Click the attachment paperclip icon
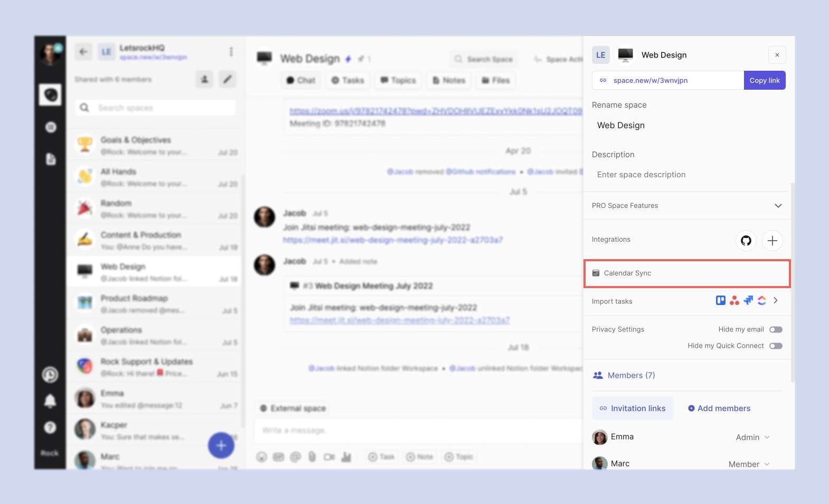Image resolution: width=829 pixels, height=504 pixels. point(312,457)
